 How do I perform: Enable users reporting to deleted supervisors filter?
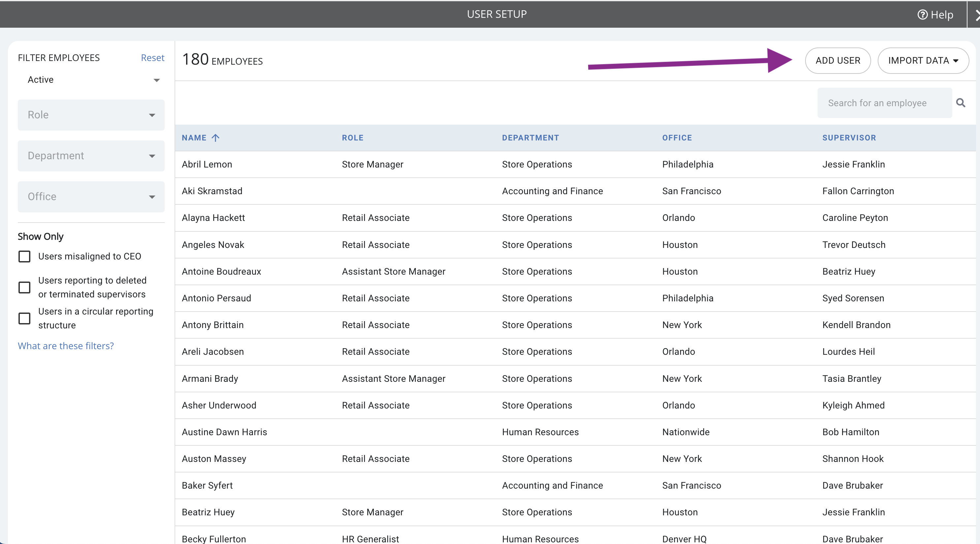coord(24,287)
